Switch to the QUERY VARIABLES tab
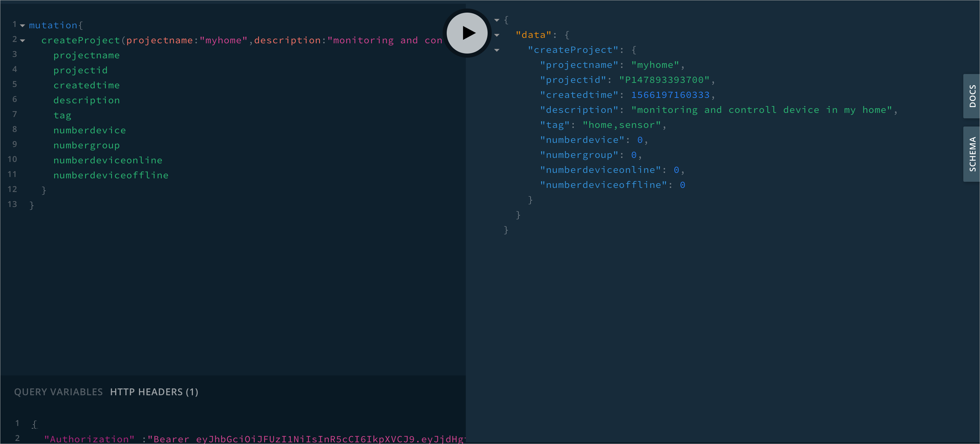The image size is (980, 444). click(x=58, y=392)
